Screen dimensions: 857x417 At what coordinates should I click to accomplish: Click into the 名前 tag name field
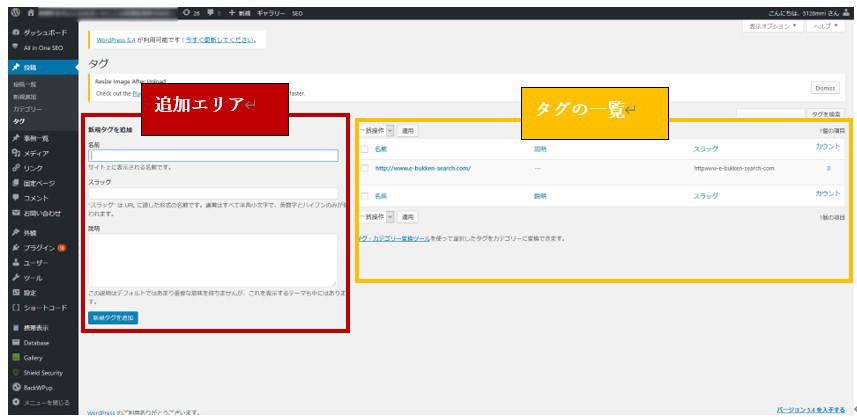213,156
